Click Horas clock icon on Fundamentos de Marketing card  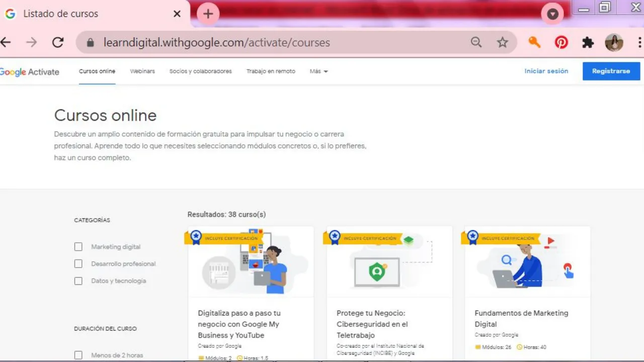[x=519, y=347]
